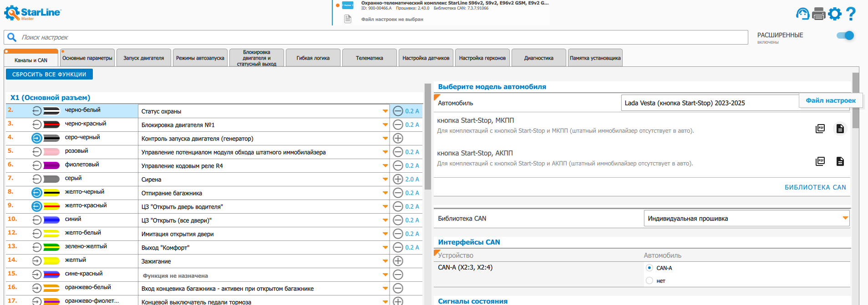Open dropdown for Статус охраны function

[x=385, y=111]
